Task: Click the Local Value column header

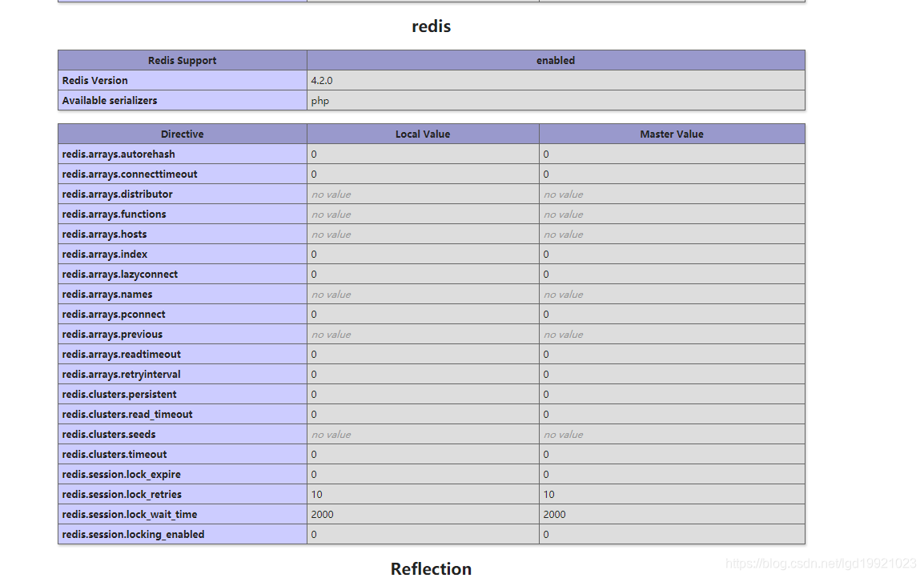Action: tap(423, 134)
